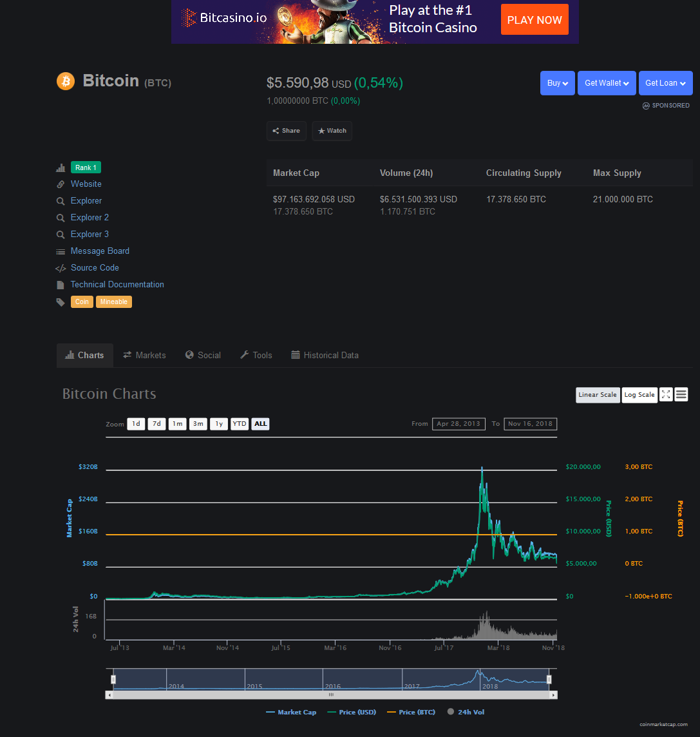The width and height of the screenshot is (700, 737).
Task: Toggle the Market Cap series in the legend
Action: pyautogui.click(x=291, y=712)
